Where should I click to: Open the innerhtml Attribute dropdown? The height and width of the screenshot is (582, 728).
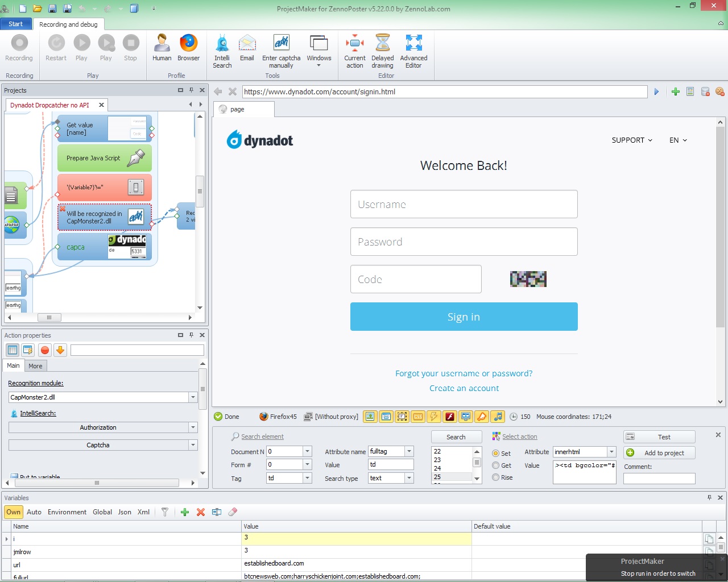(611, 452)
